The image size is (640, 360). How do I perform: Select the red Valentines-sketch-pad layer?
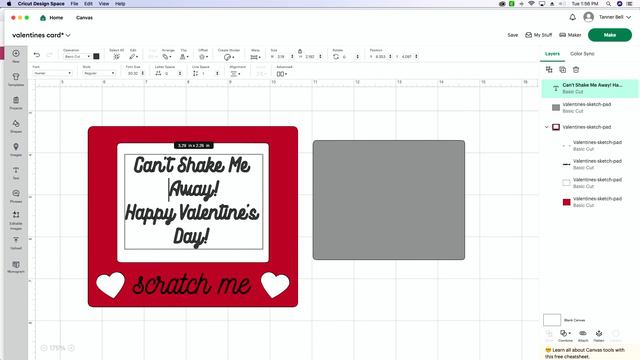(x=591, y=202)
